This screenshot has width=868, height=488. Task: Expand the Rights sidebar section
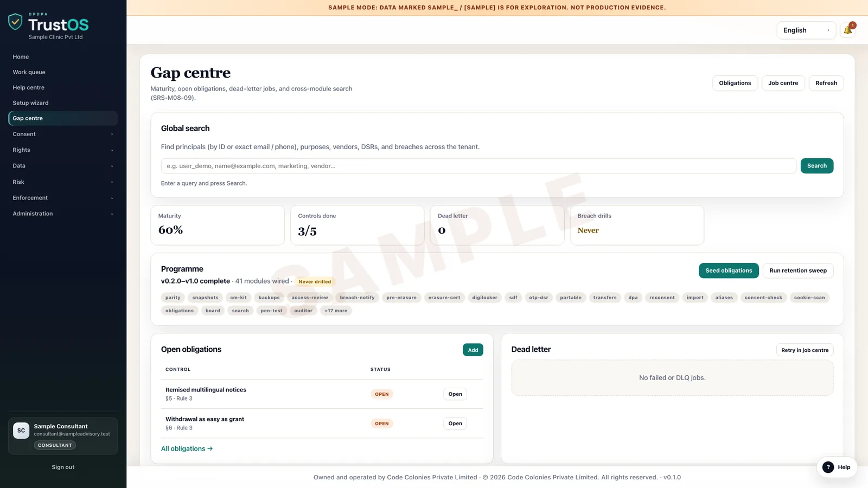pos(63,150)
